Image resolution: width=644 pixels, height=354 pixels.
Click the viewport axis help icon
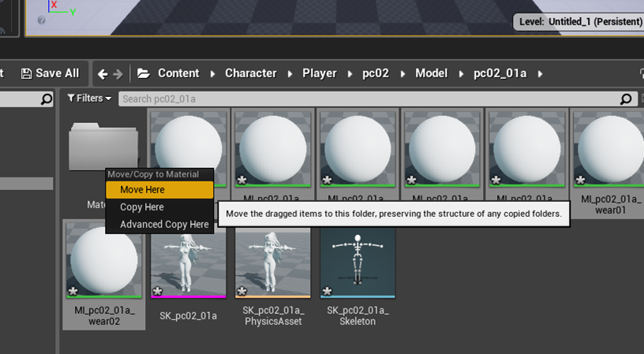[x=41, y=20]
